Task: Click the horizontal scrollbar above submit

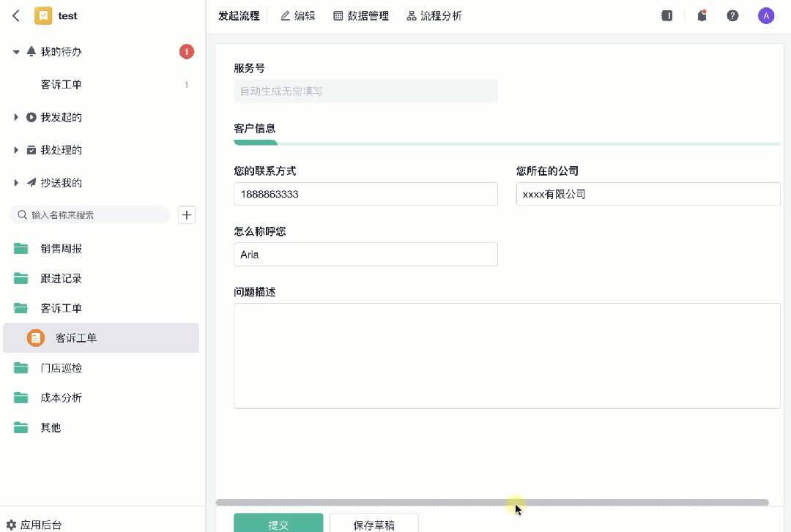Action: [492, 502]
